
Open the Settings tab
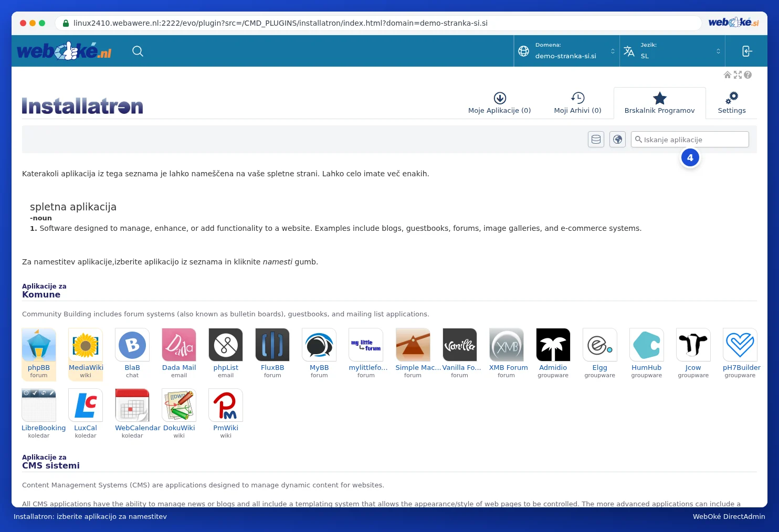click(732, 103)
